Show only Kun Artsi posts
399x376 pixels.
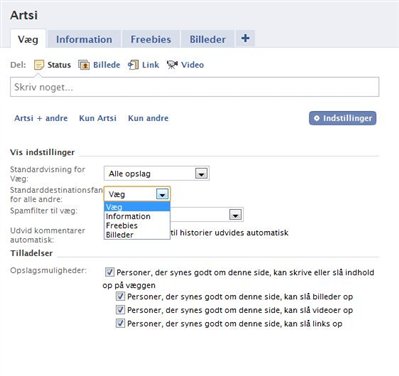[x=98, y=118]
